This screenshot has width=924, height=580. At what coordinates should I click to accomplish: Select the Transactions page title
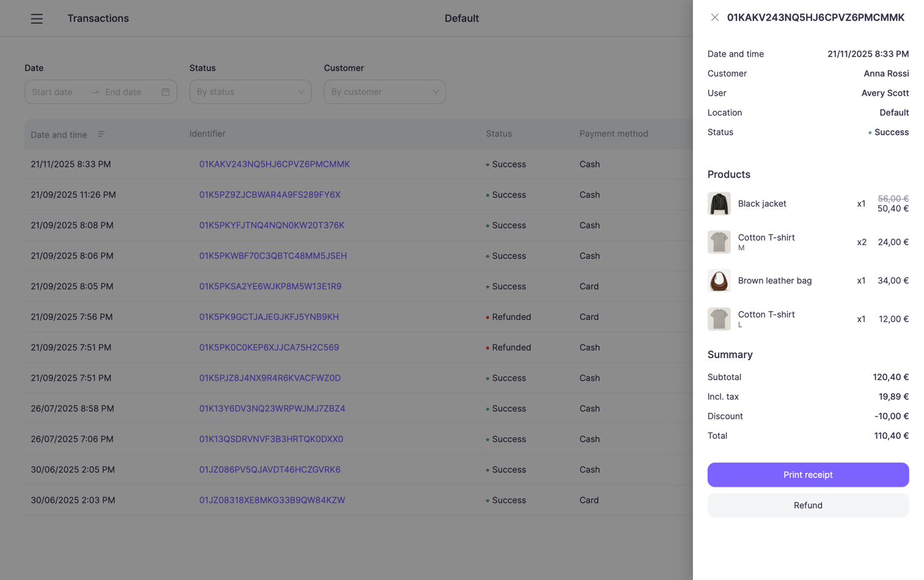tap(98, 18)
